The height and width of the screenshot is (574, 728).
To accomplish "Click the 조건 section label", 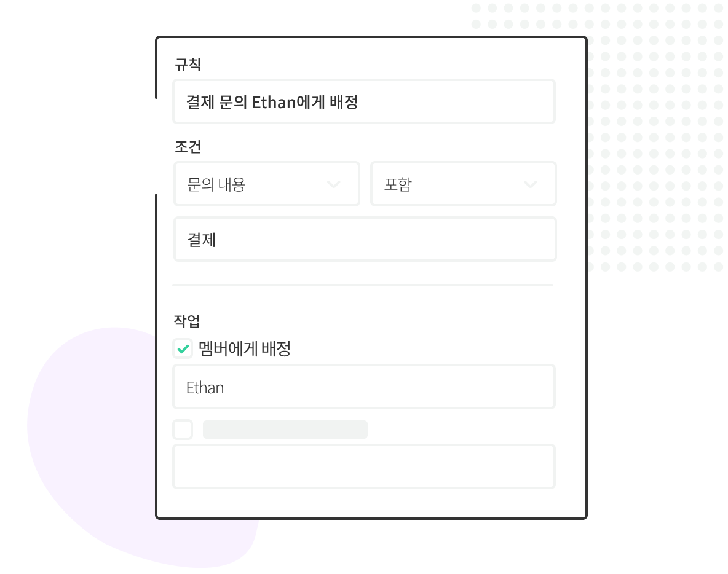I will click(188, 147).
